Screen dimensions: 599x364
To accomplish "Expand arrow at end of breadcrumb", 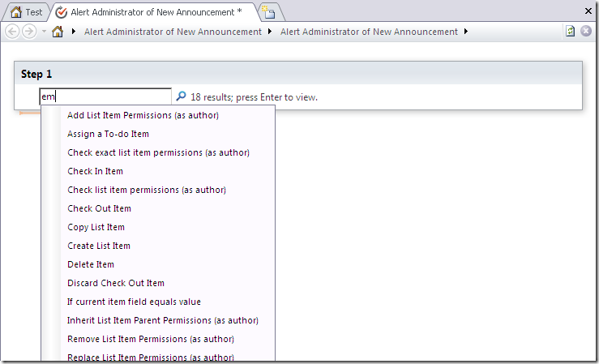I will 466,32.
